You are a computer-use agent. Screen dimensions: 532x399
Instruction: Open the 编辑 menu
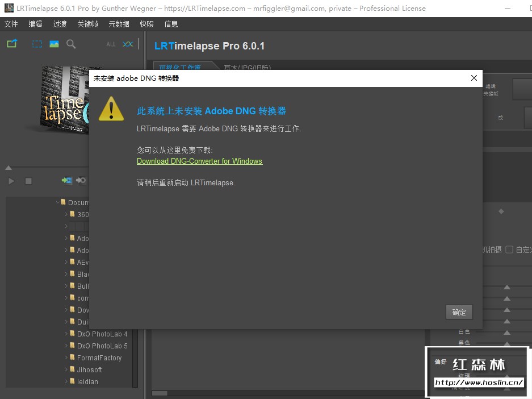pos(35,24)
